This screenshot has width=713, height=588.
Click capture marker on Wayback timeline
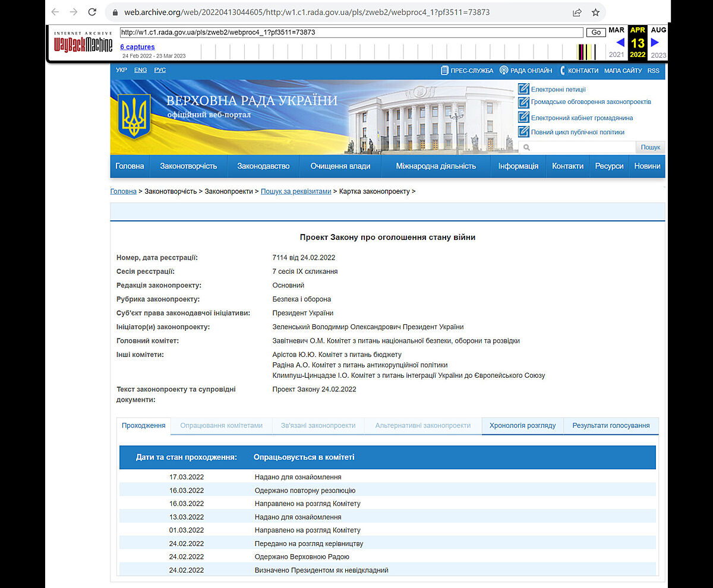coord(586,52)
